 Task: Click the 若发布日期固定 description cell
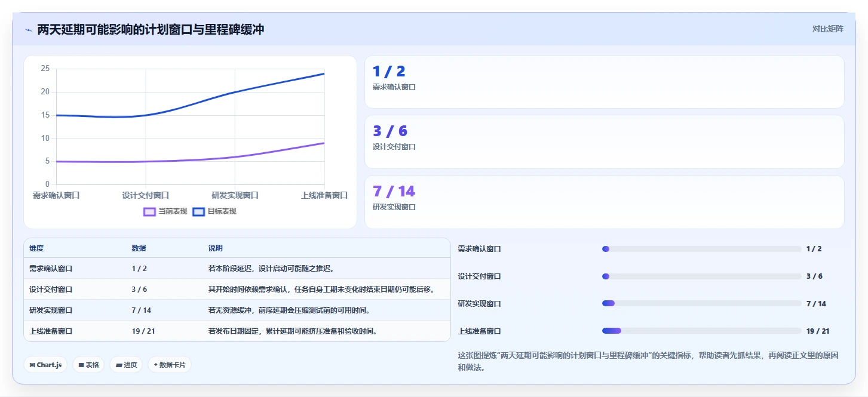click(x=293, y=331)
